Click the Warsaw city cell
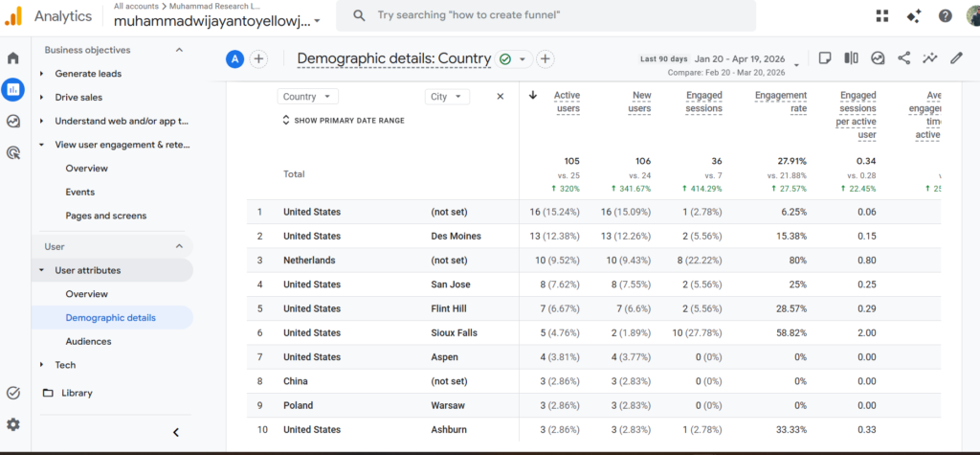980x455 pixels. [448, 405]
